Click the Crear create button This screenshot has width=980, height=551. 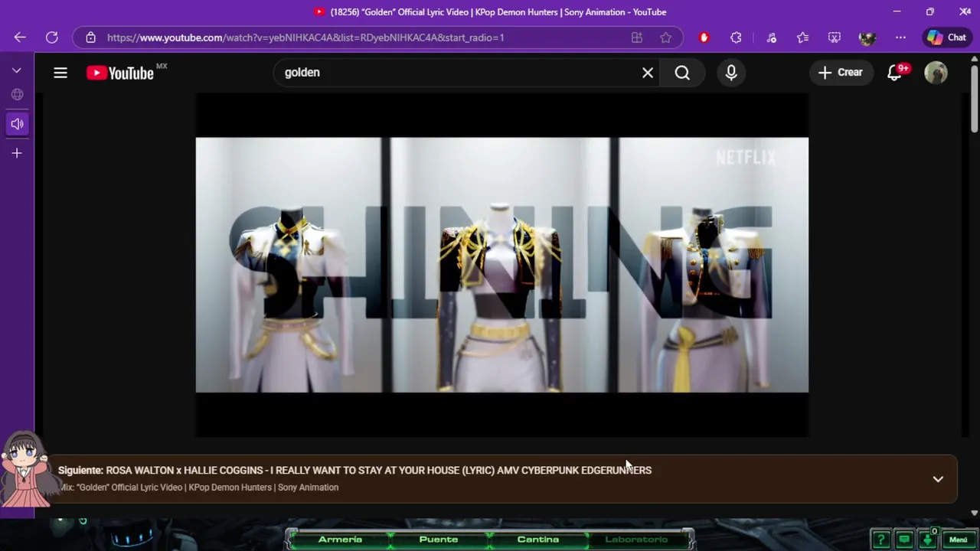click(841, 73)
